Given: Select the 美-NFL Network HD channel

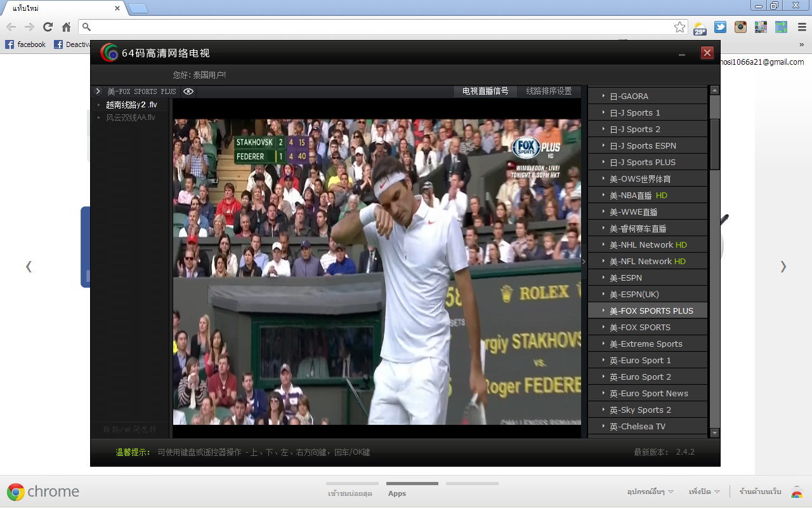Looking at the screenshot, I should point(647,261).
